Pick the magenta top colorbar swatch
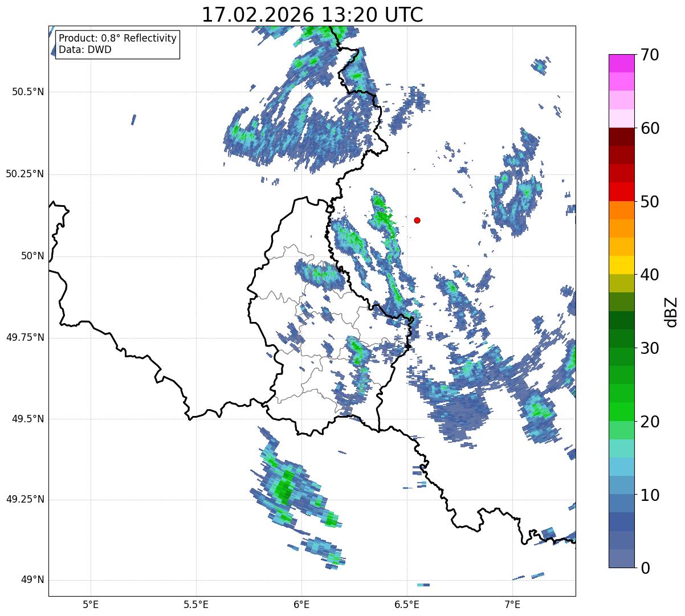This screenshot has height=616, width=685. click(621, 63)
